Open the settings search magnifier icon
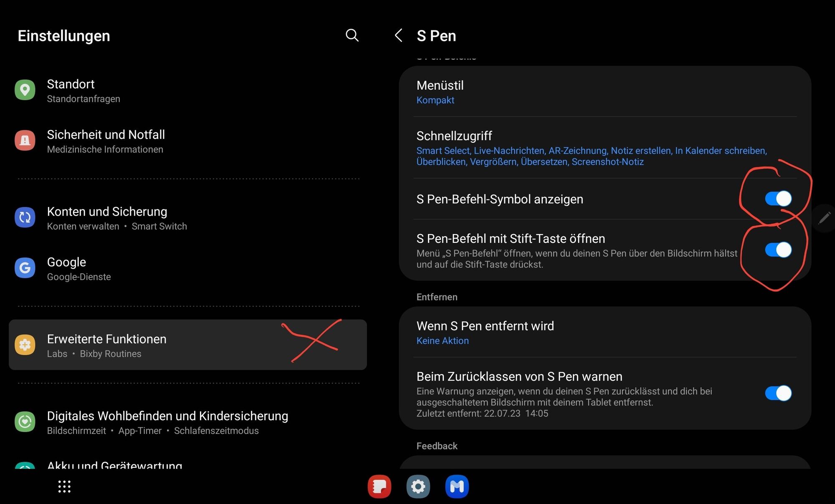The width and height of the screenshot is (835, 504). pos(352,35)
